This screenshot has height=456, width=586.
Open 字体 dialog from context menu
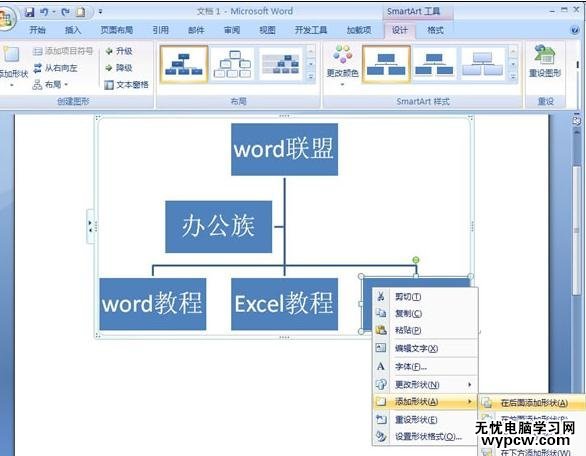[425, 367]
